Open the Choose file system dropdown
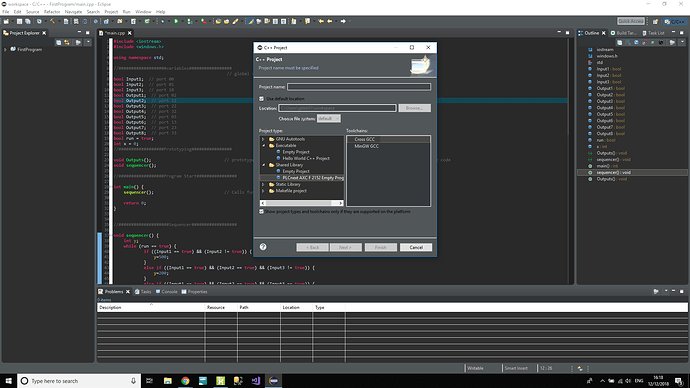The height and width of the screenshot is (388, 690). [x=329, y=119]
